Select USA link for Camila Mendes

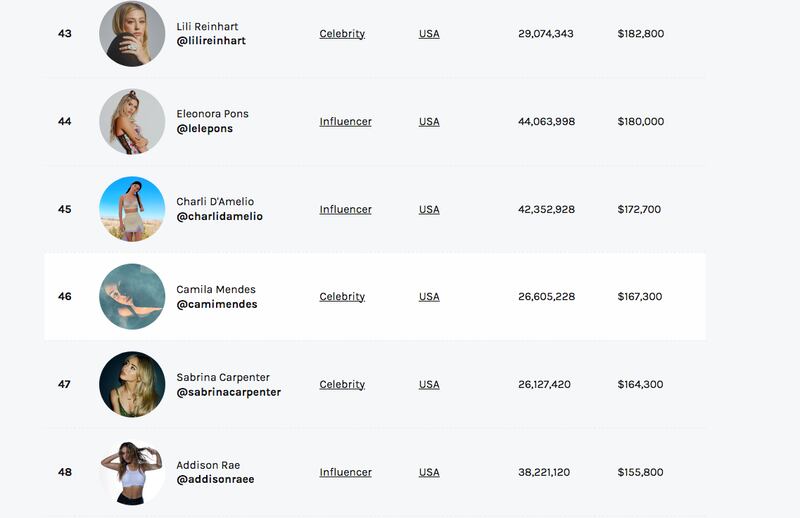(429, 297)
